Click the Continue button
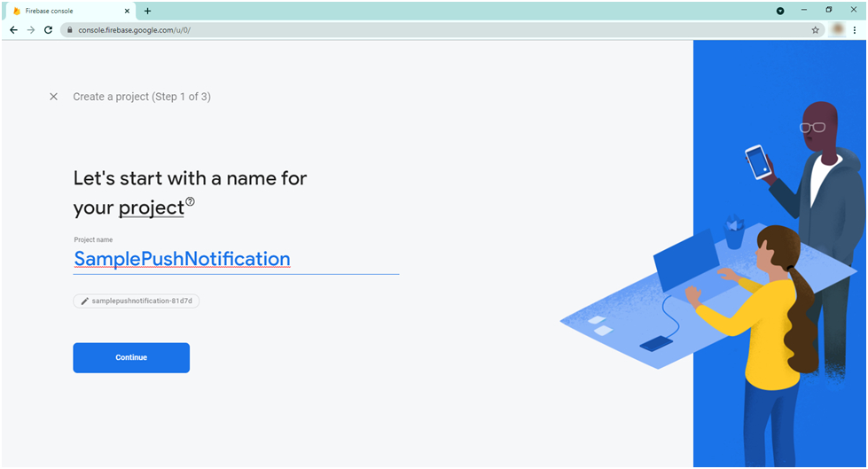 (131, 357)
